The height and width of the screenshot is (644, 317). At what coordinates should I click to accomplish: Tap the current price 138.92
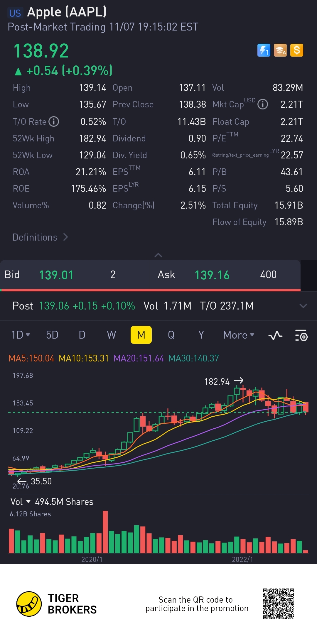coord(41,51)
